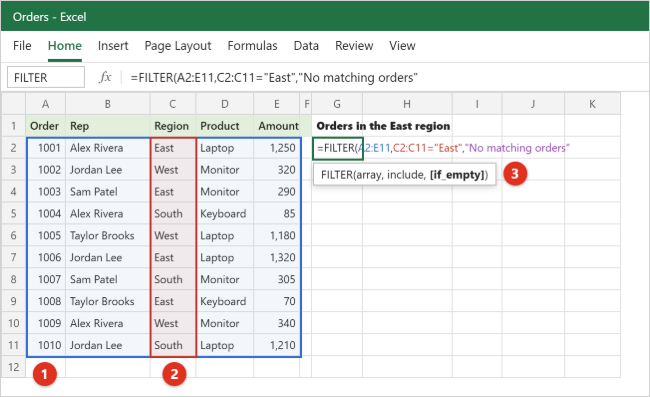650x397 pixels.
Task: Switch to the Home tab
Action: (65, 46)
